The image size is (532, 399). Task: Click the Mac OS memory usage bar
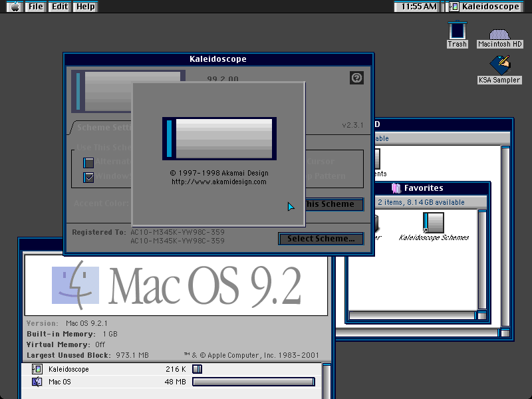253,382
